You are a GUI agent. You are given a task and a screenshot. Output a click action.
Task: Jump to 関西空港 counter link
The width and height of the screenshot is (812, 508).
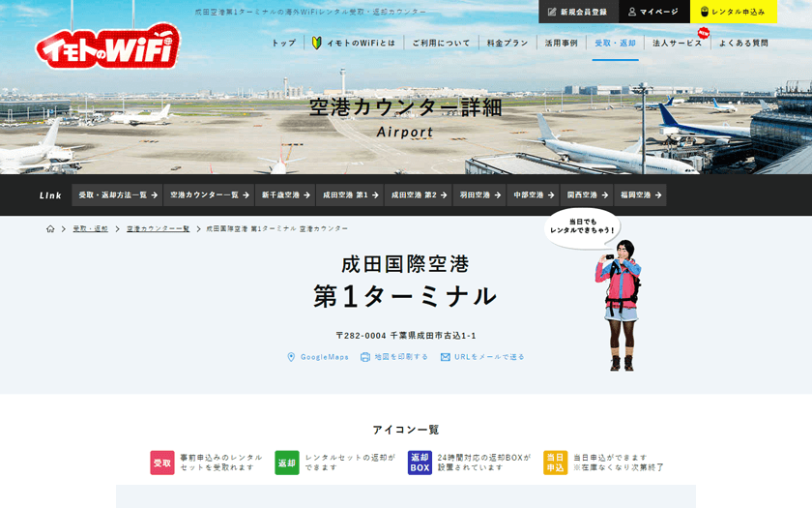[587, 194]
